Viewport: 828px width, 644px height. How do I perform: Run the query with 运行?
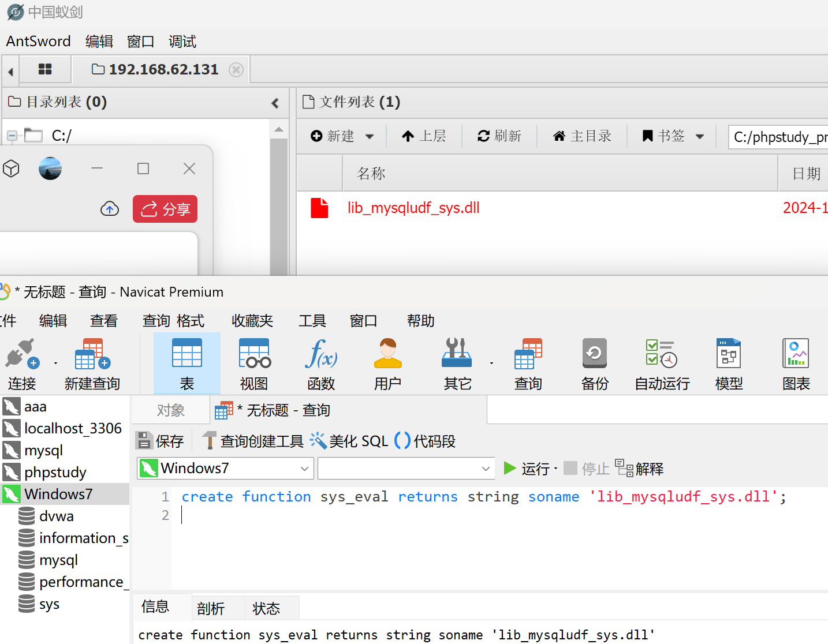pyautogui.click(x=527, y=469)
